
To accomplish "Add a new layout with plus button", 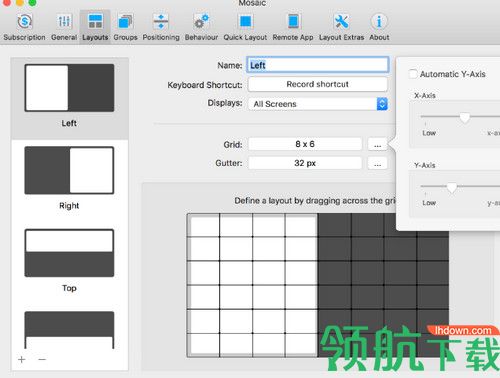I will (22, 359).
